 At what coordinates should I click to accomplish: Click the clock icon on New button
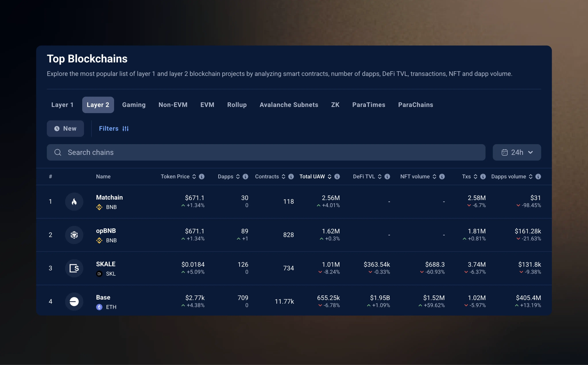click(x=57, y=129)
